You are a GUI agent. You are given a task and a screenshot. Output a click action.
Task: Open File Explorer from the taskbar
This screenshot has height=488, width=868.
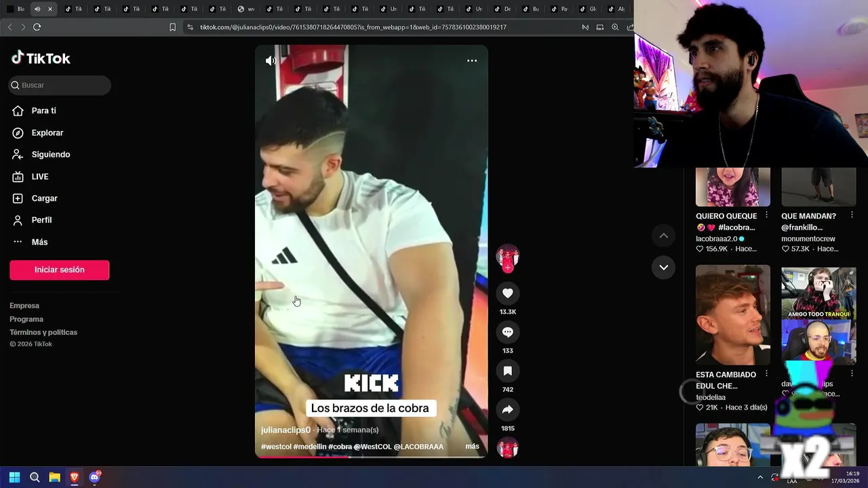(54, 477)
